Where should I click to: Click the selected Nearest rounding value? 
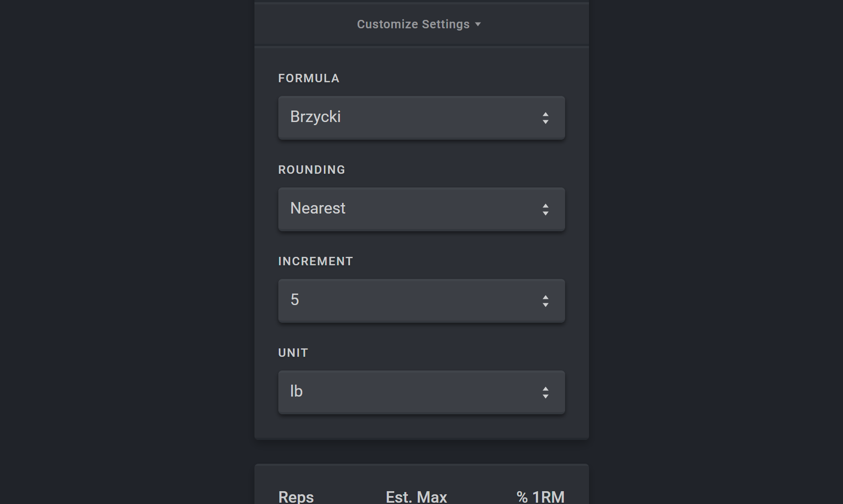pyautogui.click(x=318, y=208)
